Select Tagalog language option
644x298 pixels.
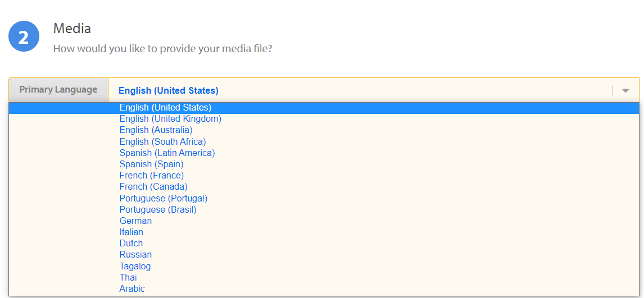point(324,267)
